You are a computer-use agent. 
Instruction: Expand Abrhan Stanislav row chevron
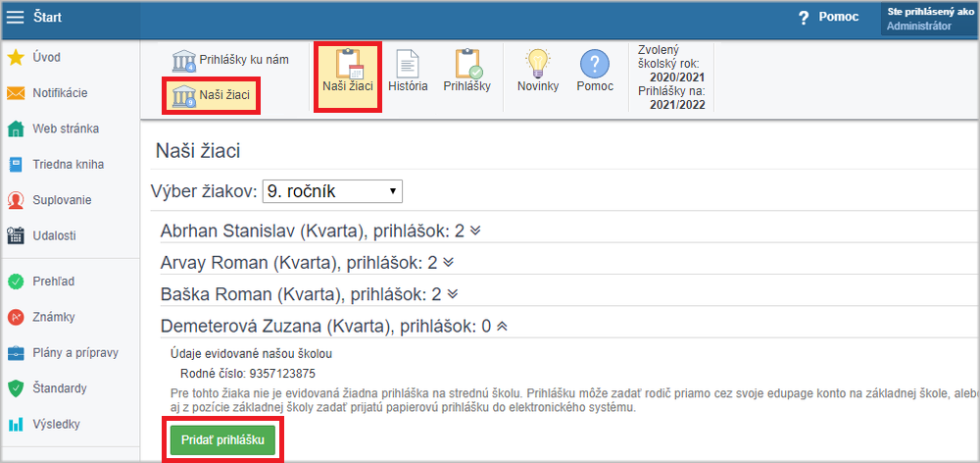tap(475, 231)
